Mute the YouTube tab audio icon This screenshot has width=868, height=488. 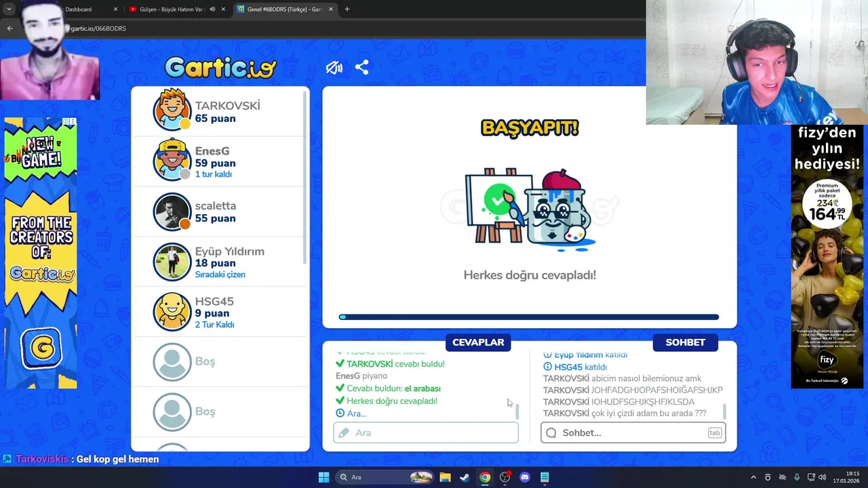pyautogui.click(x=212, y=9)
